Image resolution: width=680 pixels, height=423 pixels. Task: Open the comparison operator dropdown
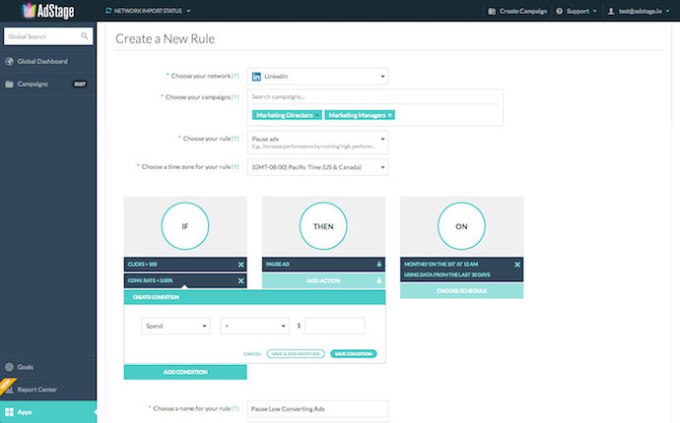(255, 326)
